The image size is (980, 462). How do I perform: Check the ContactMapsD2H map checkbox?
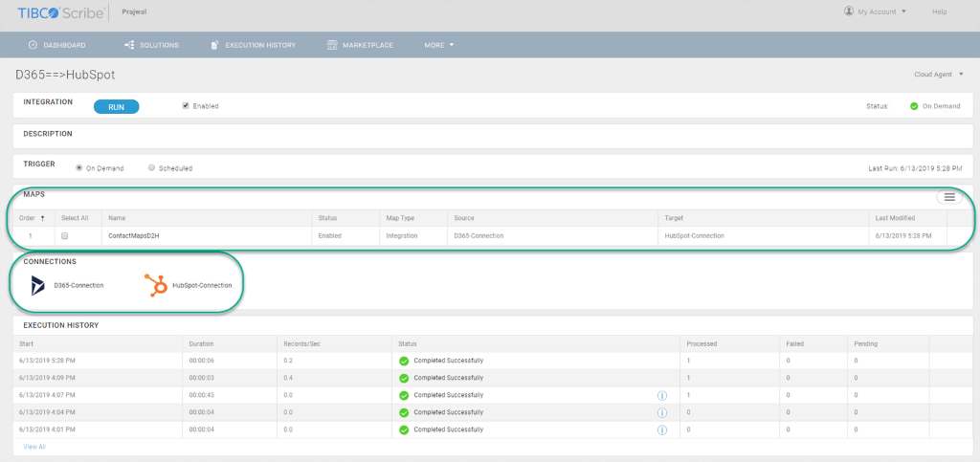(x=64, y=236)
